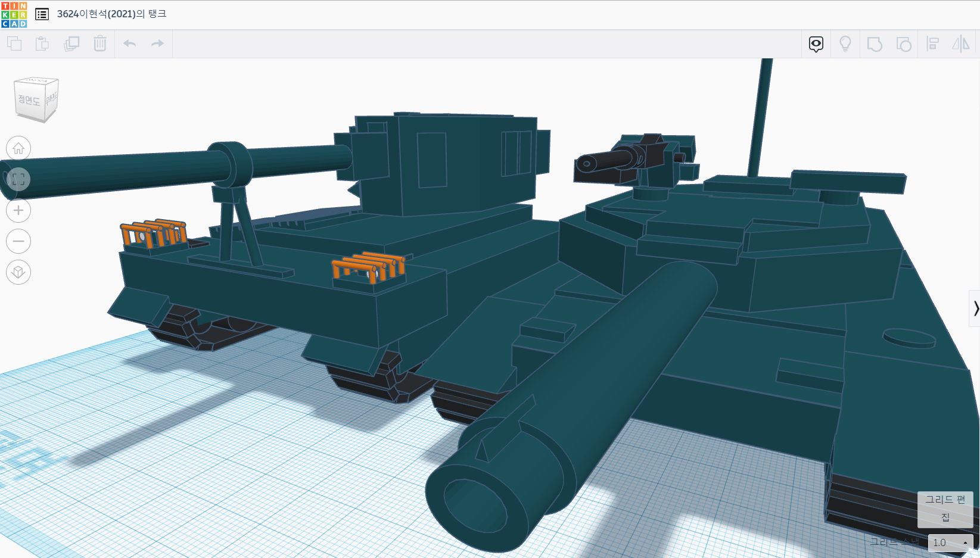The width and height of the screenshot is (980, 558).
Task: Toggle orthographic perspective view icon
Action: coord(18,272)
